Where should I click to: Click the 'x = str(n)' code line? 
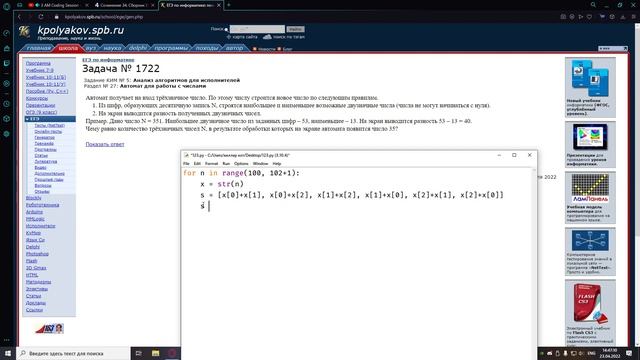point(222,184)
